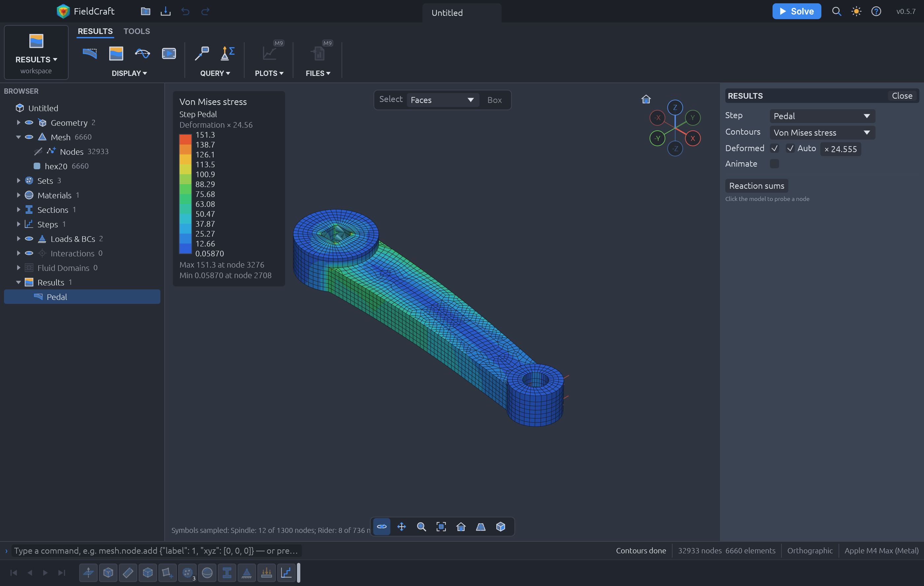Click the home icon in view toolbar
This screenshot has height=586, width=924.
click(x=461, y=527)
